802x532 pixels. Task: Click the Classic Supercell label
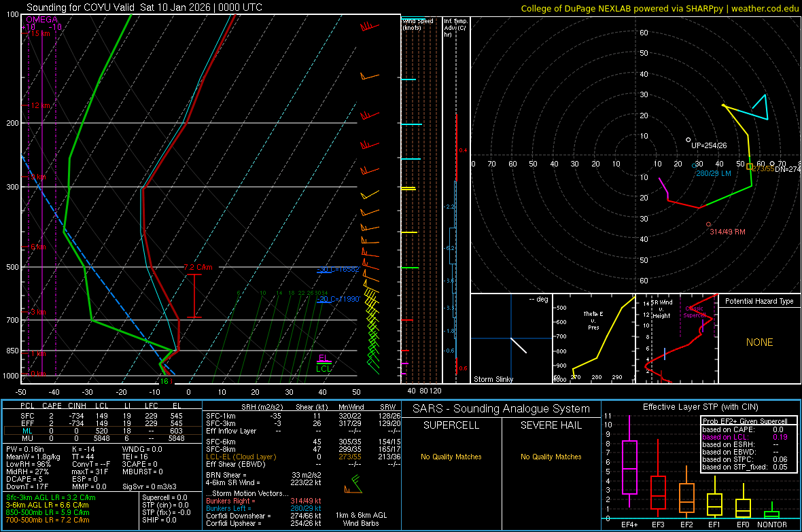tap(695, 312)
